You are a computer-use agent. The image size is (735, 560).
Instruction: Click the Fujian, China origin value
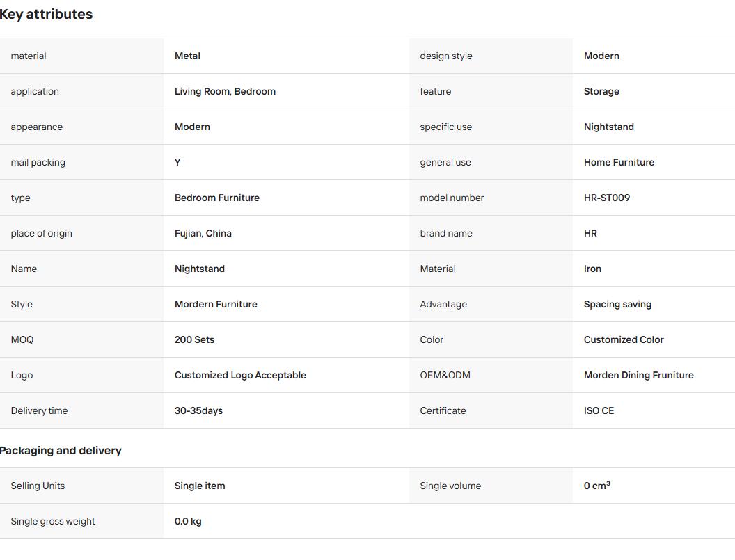[x=203, y=233]
